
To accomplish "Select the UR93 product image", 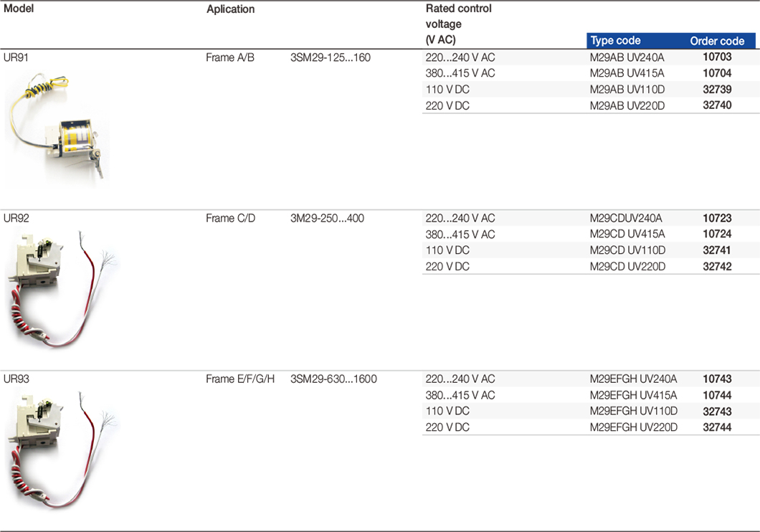I will pyautogui.click(x=61, y=450).
